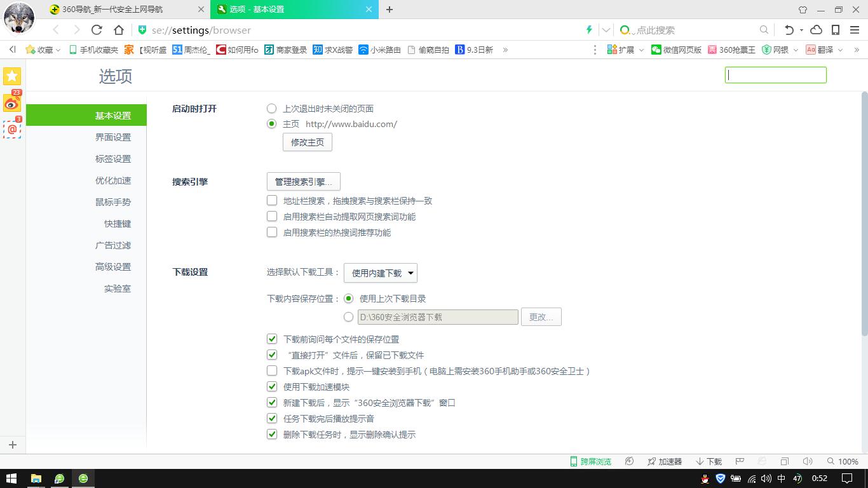Open the 使用内建下载 download tool dropdown
868x488 pixels.
pyautogui.click(x=381, y=273)
